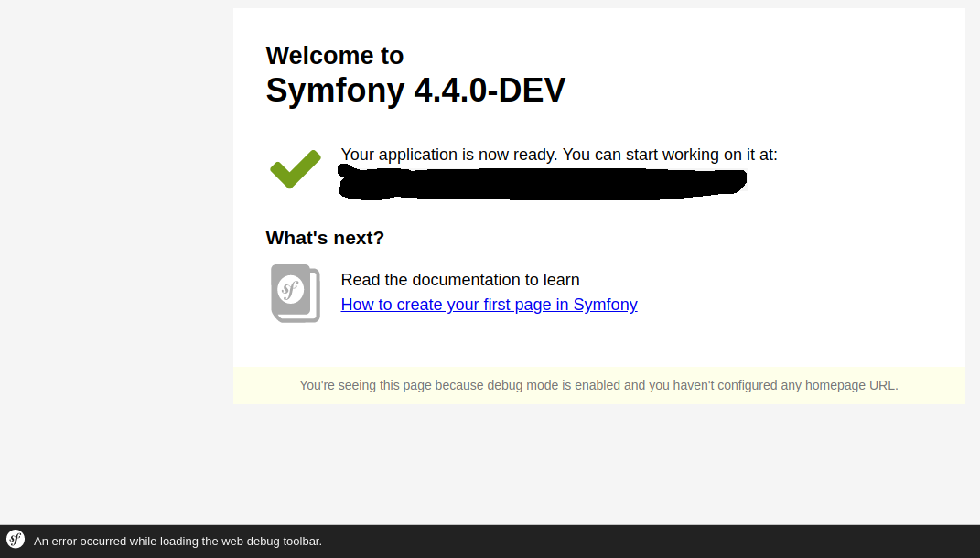Viewport: 980px width, 558px height.
Task: Click the 'Welcome to' heading text
Action: pyautogui.click(x=334, y=56)
